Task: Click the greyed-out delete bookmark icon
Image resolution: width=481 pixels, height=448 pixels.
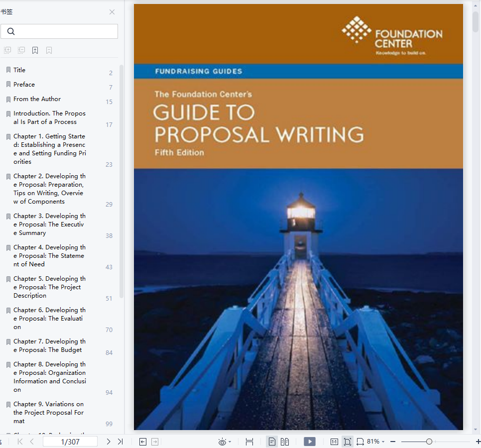Action: click(x=49, y=50)
